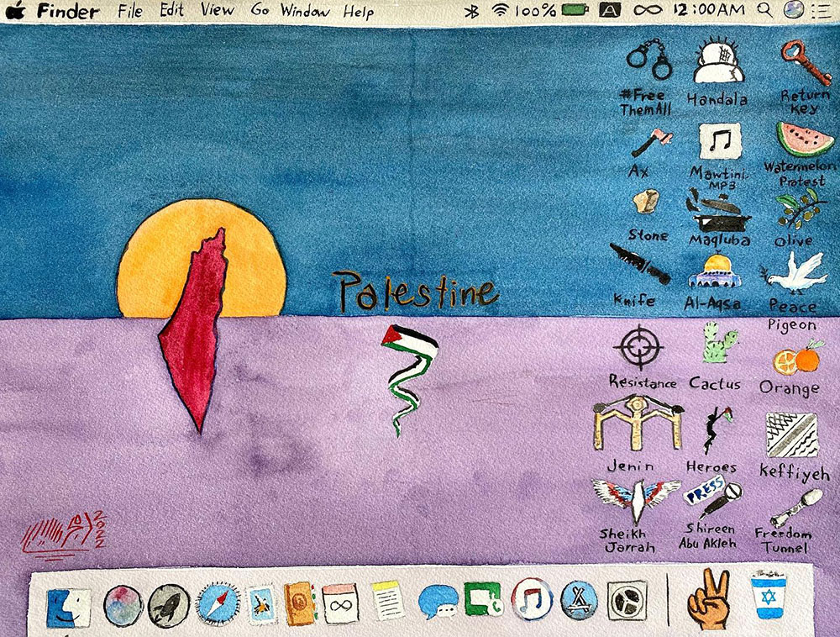Open the Resistance crosshair icon
840x637 pixels.
pyautogui.click(x=638, y=347)
